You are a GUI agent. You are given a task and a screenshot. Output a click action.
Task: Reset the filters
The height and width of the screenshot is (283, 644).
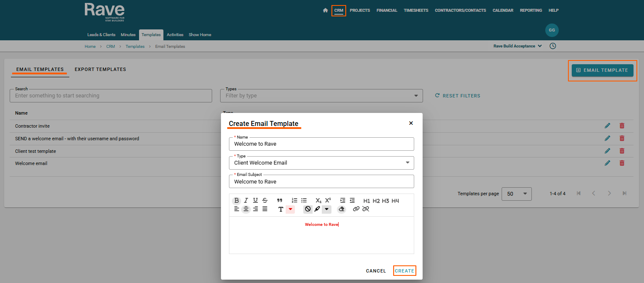point(457,96)
